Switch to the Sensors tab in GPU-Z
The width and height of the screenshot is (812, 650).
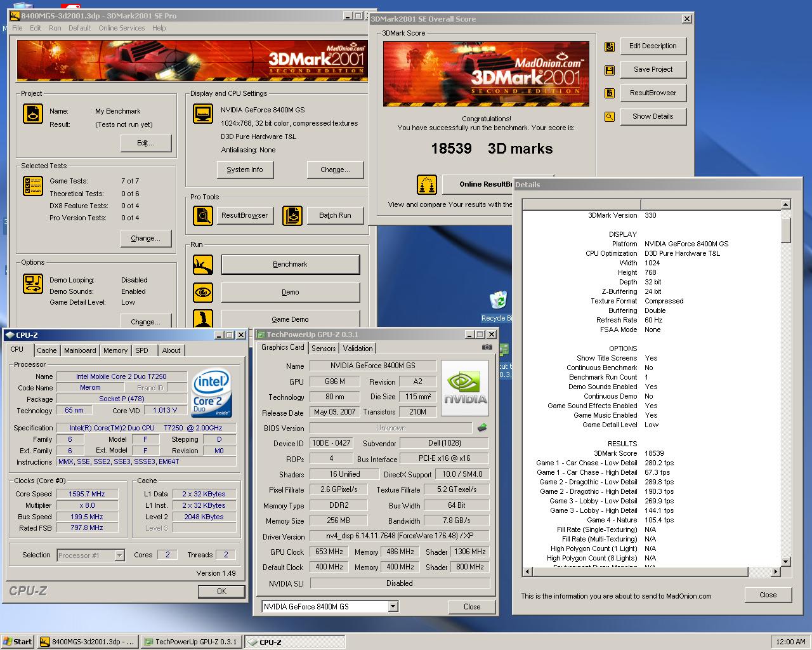pos(324,348)
